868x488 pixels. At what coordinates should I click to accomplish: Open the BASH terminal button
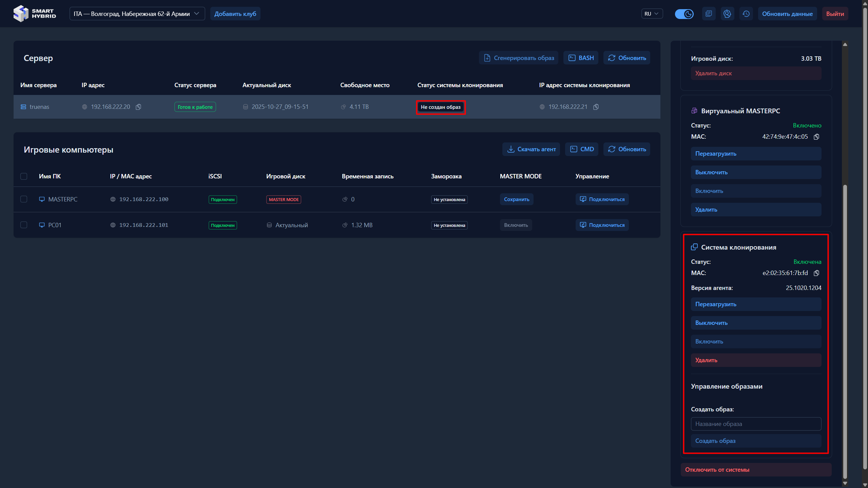(x=581, y=58)
